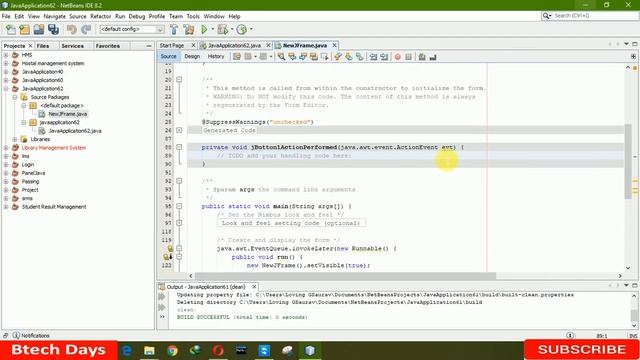Screen dimensions: 640x360
Task: Click the Find Previous Occurrence icon
Action: pyautogui.click(x=292, y=57)
